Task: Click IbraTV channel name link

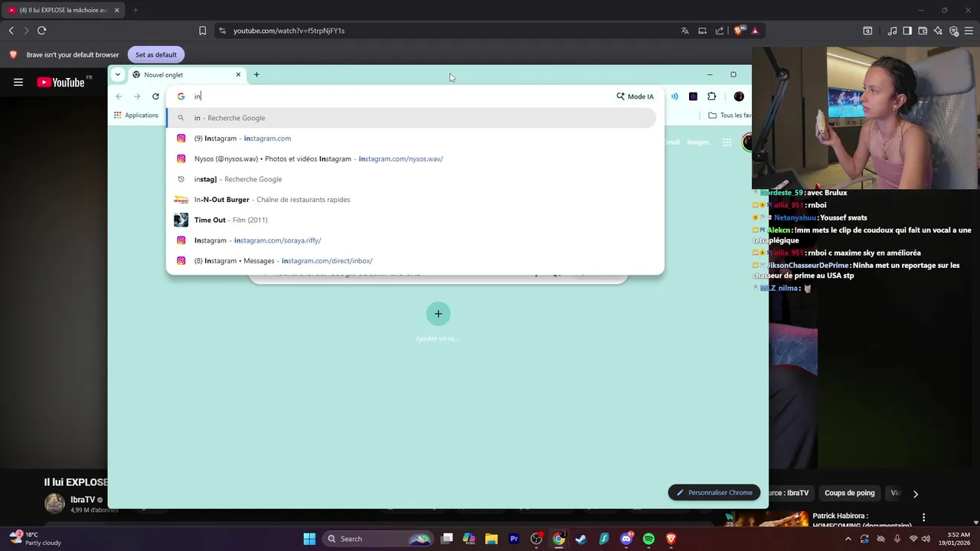Action: [83, 500]
